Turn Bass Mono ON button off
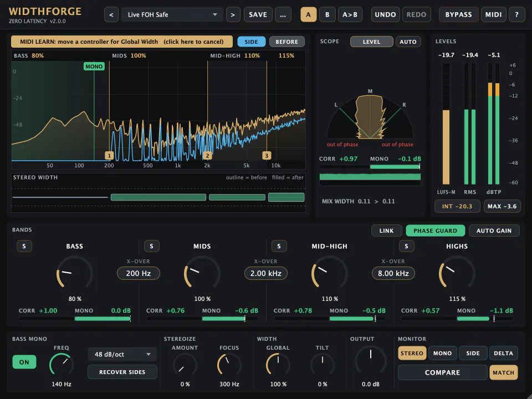This screenshot has width=532, height=399. click(x=24, y=362)
